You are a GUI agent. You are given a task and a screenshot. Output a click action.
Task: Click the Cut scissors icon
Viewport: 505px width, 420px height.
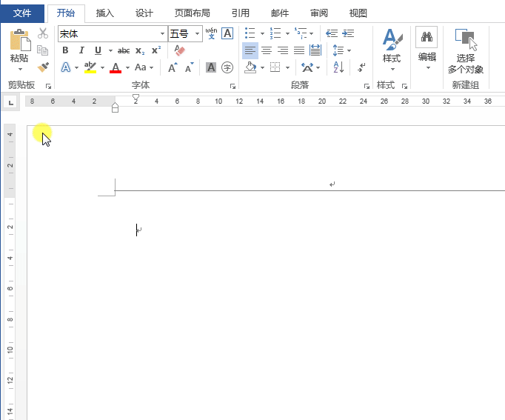42,33
